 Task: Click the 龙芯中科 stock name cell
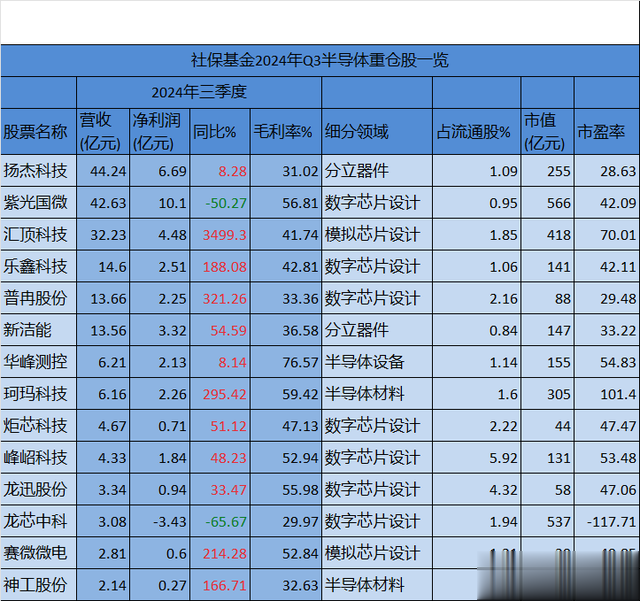tap(36, 521)
